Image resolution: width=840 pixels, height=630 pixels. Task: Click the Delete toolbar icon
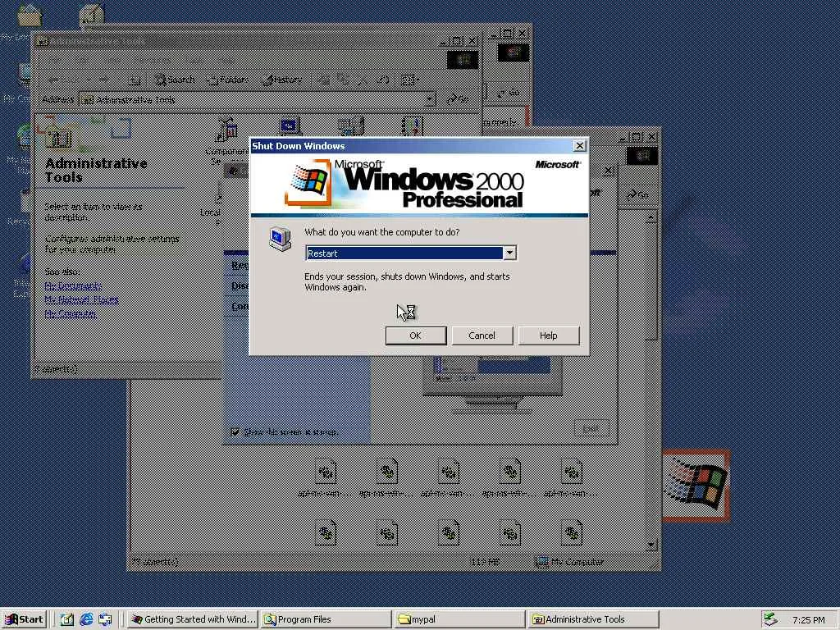(x=363, y=80)
